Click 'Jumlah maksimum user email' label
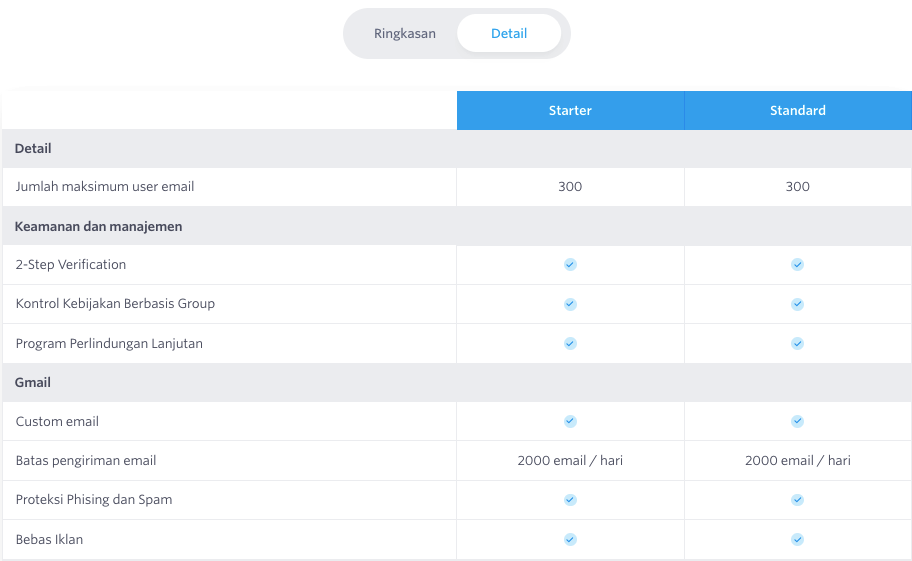 [x=105, y=187]
